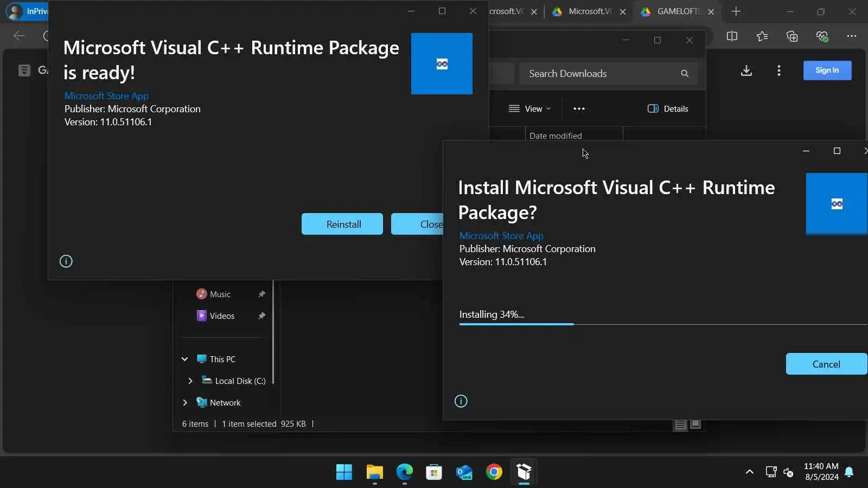Select This PC in navigation tree
This screenshot has height=488, width=868.
pos(222,359)
